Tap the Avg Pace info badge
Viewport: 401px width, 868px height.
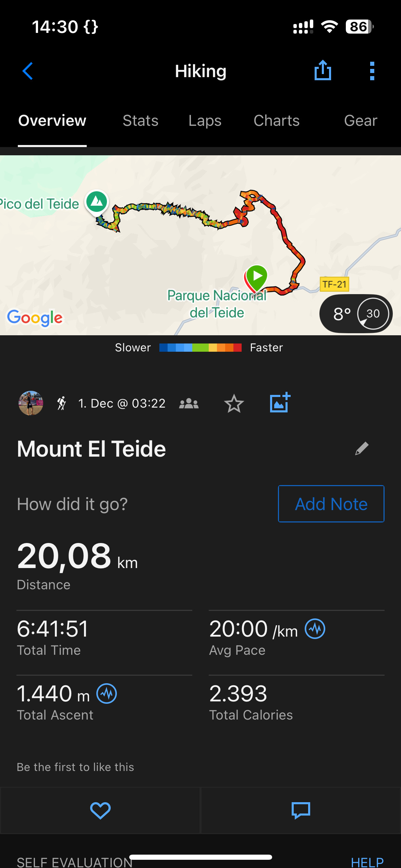tap(315, 629)
